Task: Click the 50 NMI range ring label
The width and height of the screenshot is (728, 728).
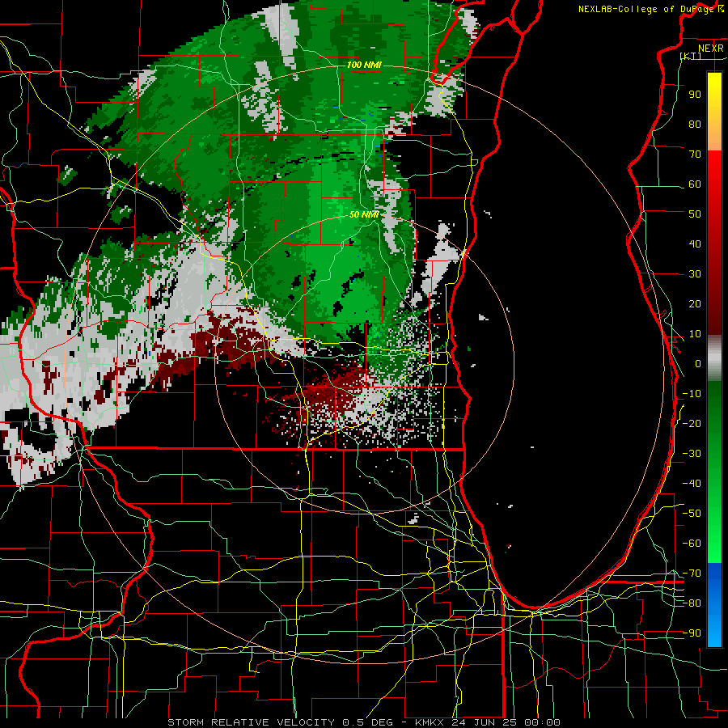Action: click(x=364, y=214)
